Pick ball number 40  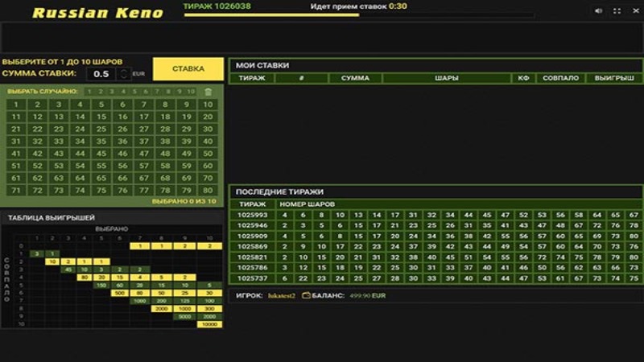pyautogui.click(x=208, y=142)
